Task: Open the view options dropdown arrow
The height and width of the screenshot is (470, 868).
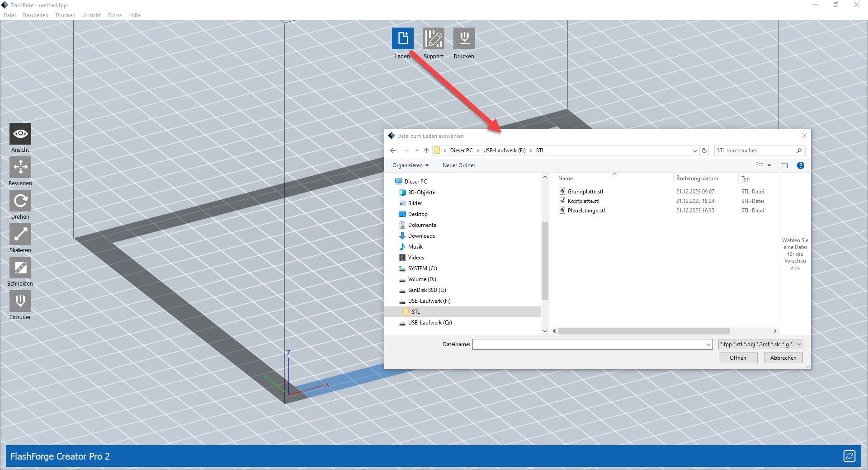Action: click(769, 165)
